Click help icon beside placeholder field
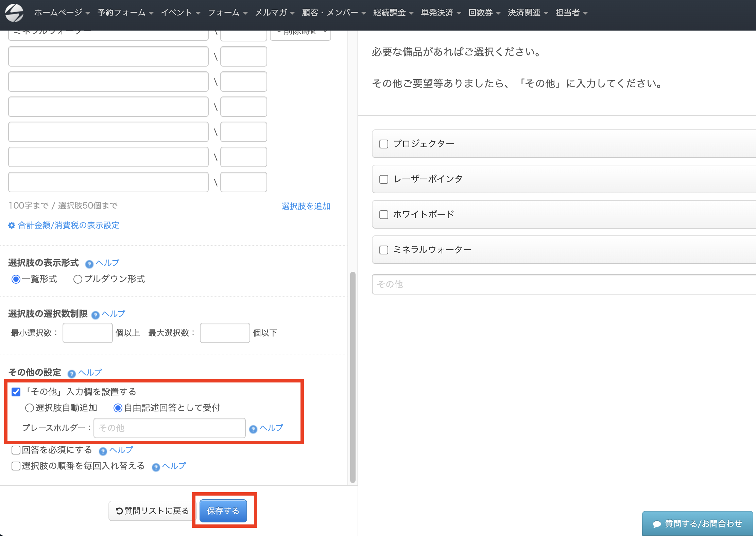This screenshot has height=536, width=756. coord(253,429)
